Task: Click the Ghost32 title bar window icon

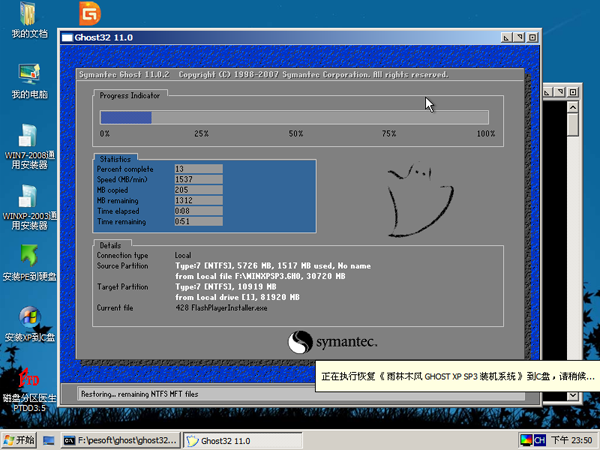Action: pyautogui.click(x=67, y=38)
